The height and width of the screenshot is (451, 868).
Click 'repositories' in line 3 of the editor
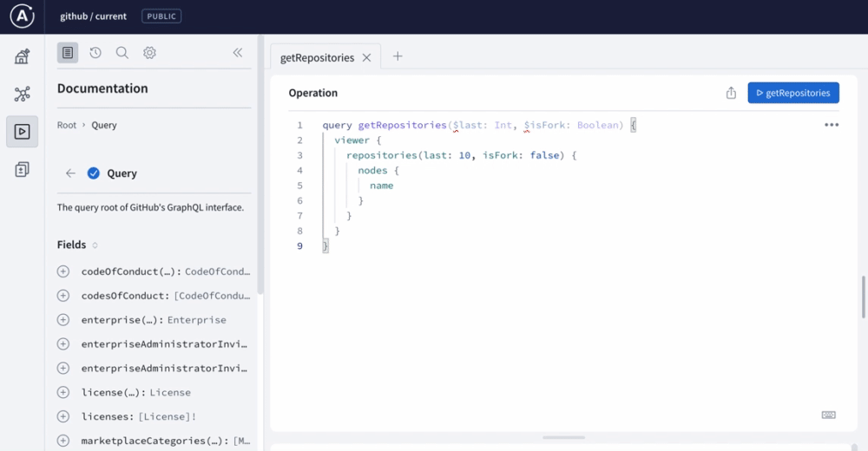tap(381, 155)
